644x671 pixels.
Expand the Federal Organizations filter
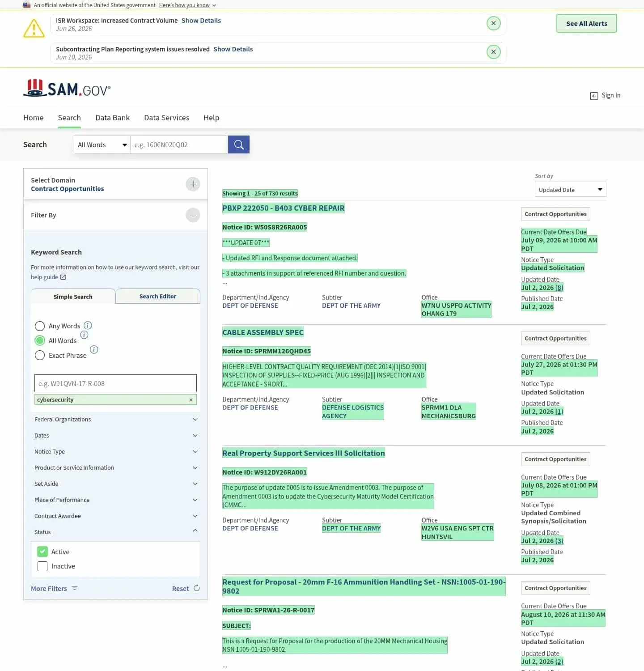point(116,419)
